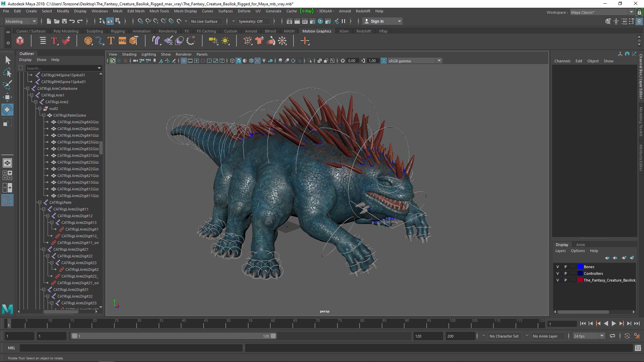Open the 24 fps dropdown

(x=589, y=336)
